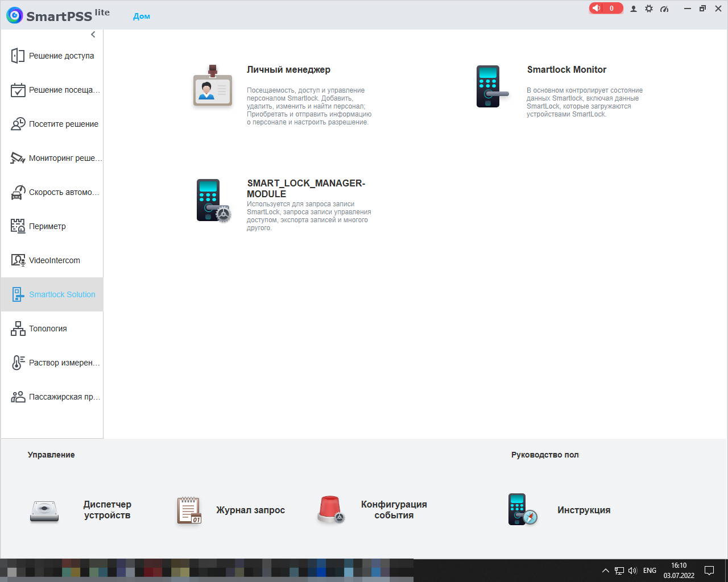The height and width of the screenshot is (582, 728).
Task: Open Конфигурация события label
Action: (394, 510)
